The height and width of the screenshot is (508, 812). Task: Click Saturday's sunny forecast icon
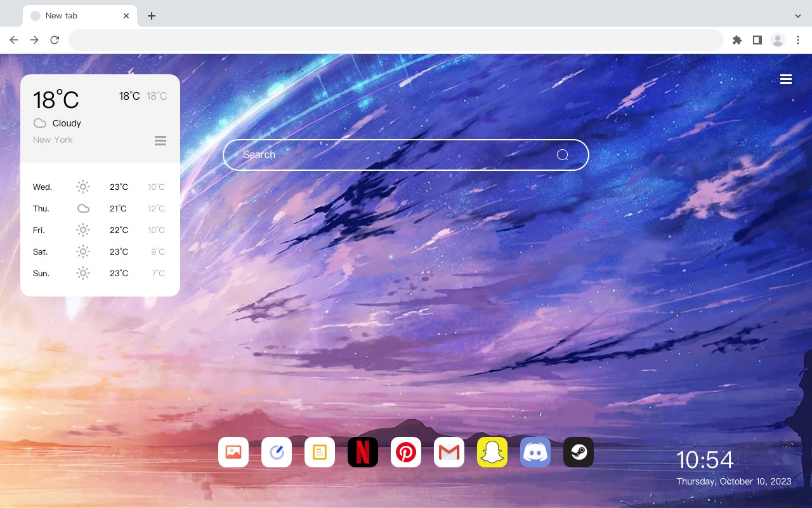point(83,251)
